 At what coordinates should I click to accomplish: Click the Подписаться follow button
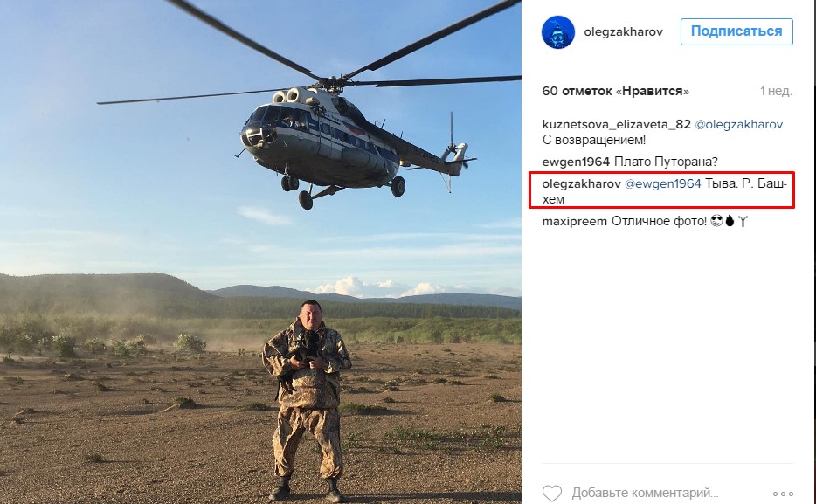[x=736, y=31]
